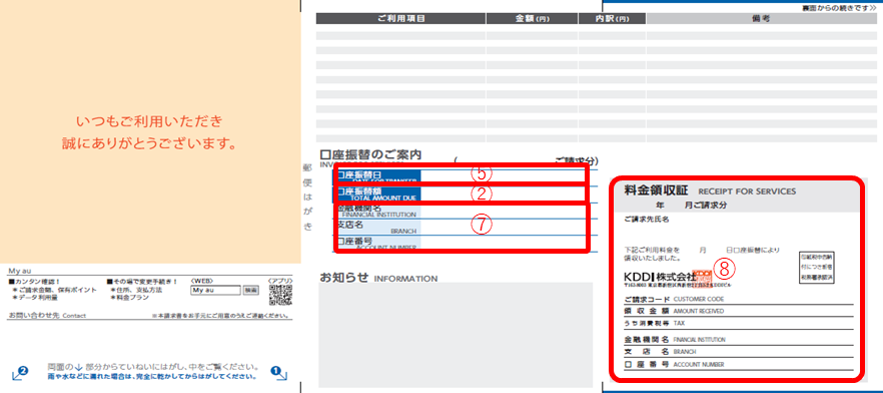Click the circled number 8 marker
The image size is (883, 393).
(x=725, y=269)
